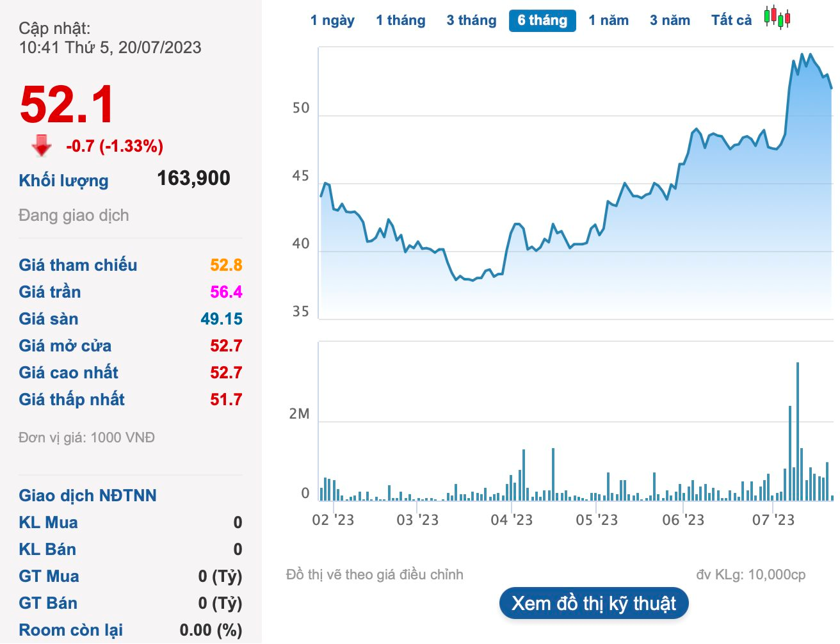The width and height of the screenshot is (840, 644).
Task: Switch to the 1 tháng tab
Action: [x=400, y=20]
